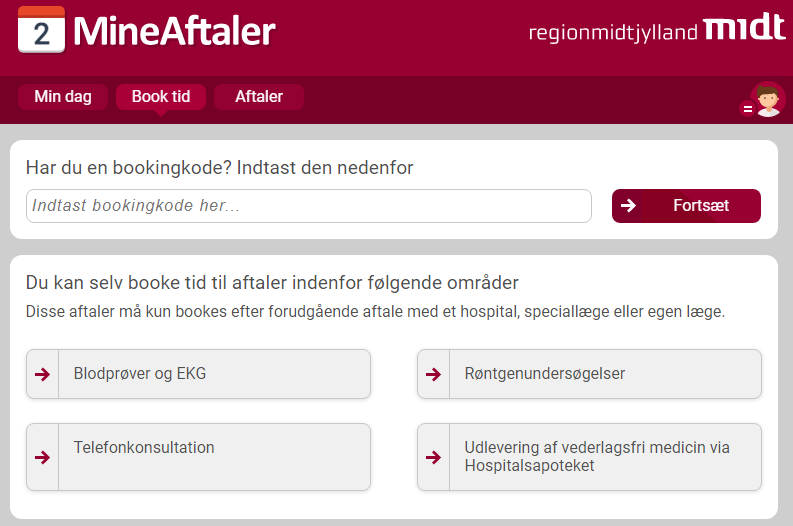Viewport: 793px width, 526px height.
Task: Switch to the Book tid tab
Action: [161, 97]
